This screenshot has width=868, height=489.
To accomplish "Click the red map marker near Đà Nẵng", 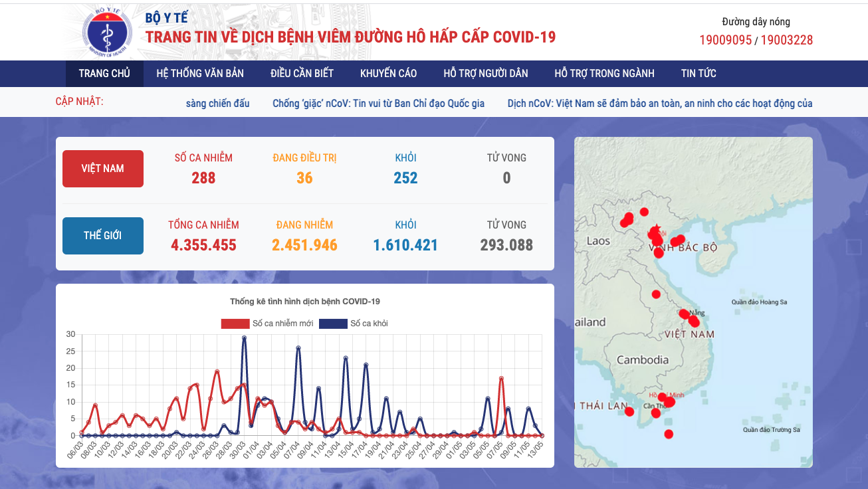I will (684, 314).
